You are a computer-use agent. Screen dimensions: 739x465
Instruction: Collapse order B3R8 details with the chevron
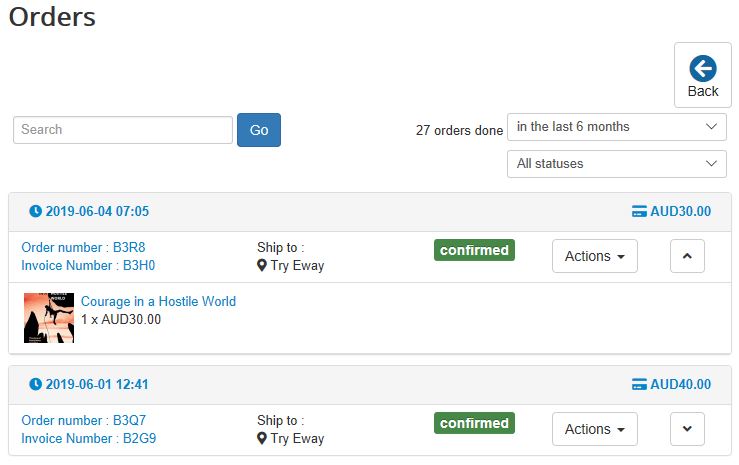pos(687,256)
